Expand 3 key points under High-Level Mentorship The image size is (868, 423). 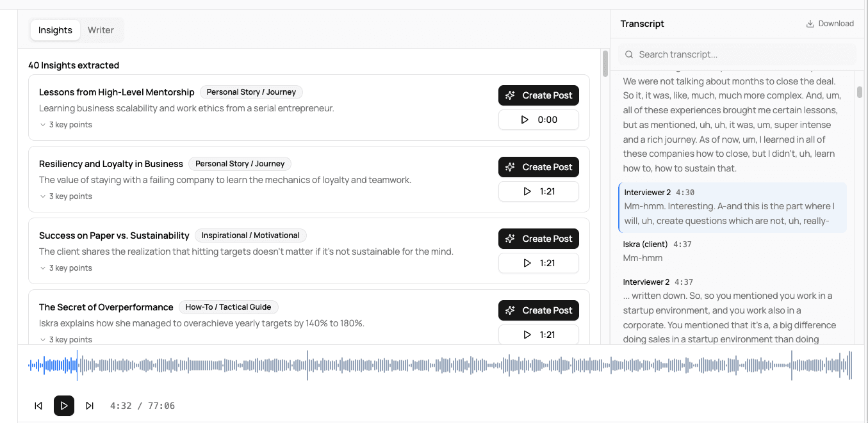pos(65,125)
